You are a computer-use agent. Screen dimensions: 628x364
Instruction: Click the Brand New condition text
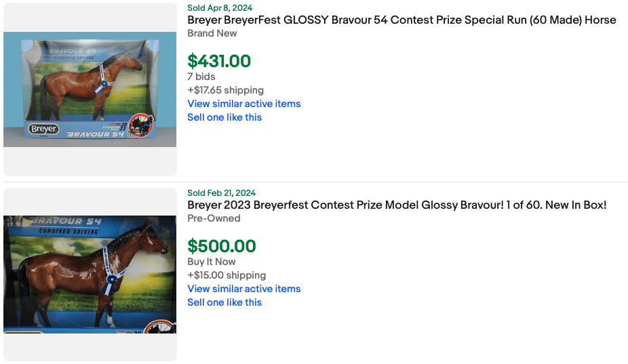212,33
